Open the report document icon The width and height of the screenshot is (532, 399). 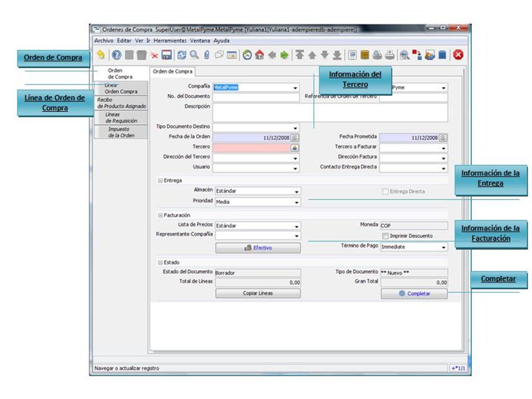pos(352,55)
